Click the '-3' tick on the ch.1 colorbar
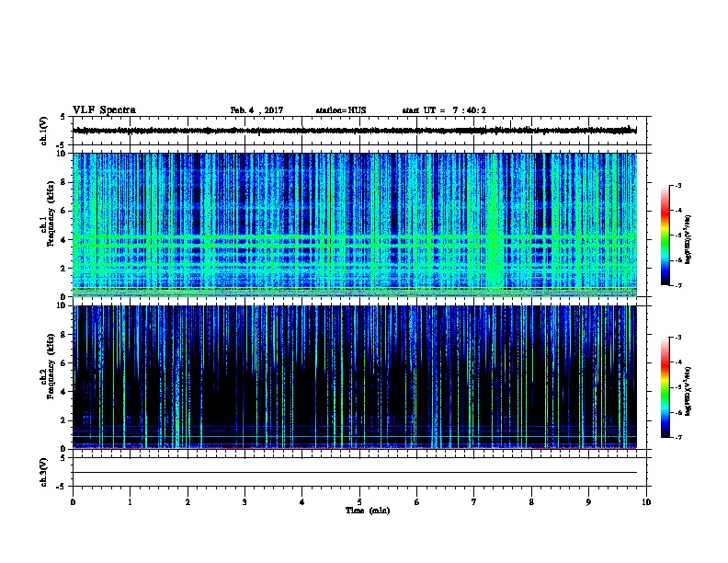 (678, 186)
